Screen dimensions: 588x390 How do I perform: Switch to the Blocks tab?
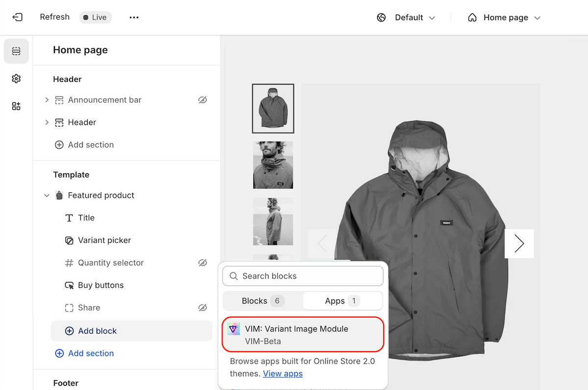point(263,301)
